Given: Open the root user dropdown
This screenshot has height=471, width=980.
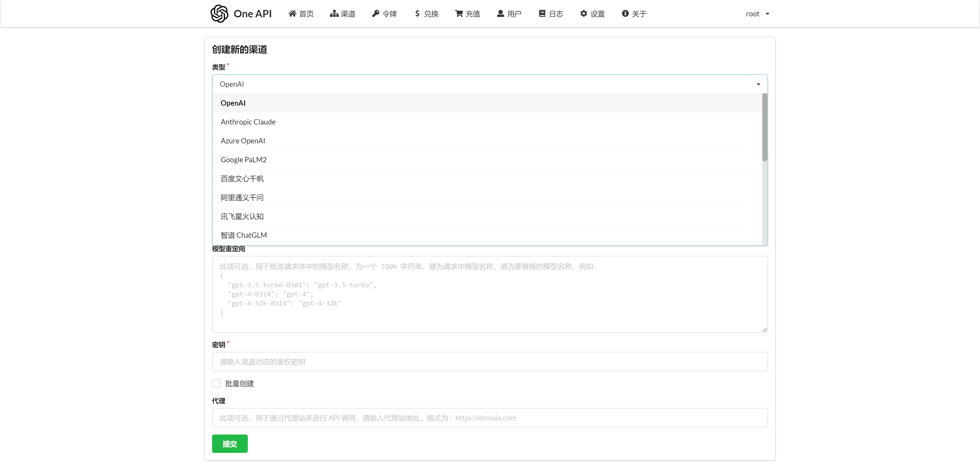Looking at the screenshot, I should (x=757, y=14).
